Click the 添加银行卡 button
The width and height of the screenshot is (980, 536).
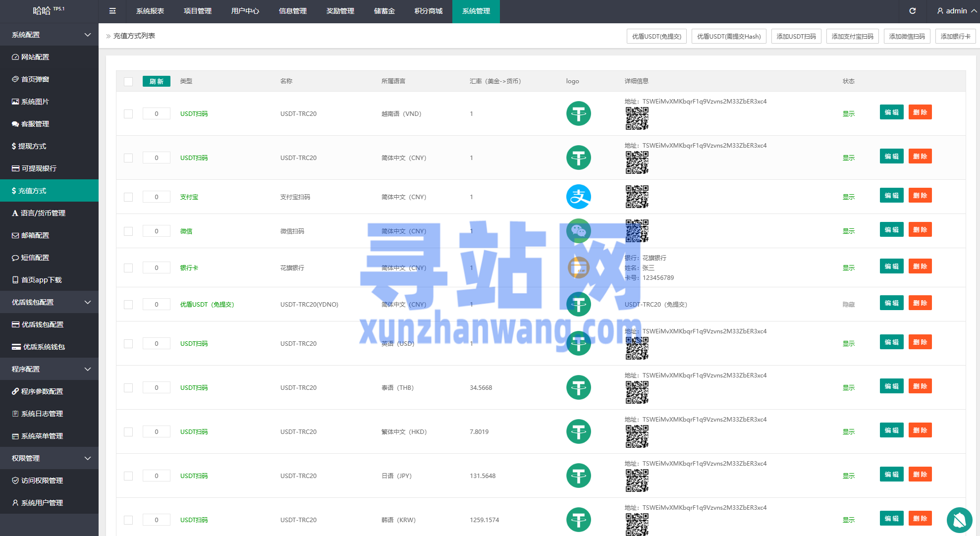pyautogui.click(x=955, y=36)
